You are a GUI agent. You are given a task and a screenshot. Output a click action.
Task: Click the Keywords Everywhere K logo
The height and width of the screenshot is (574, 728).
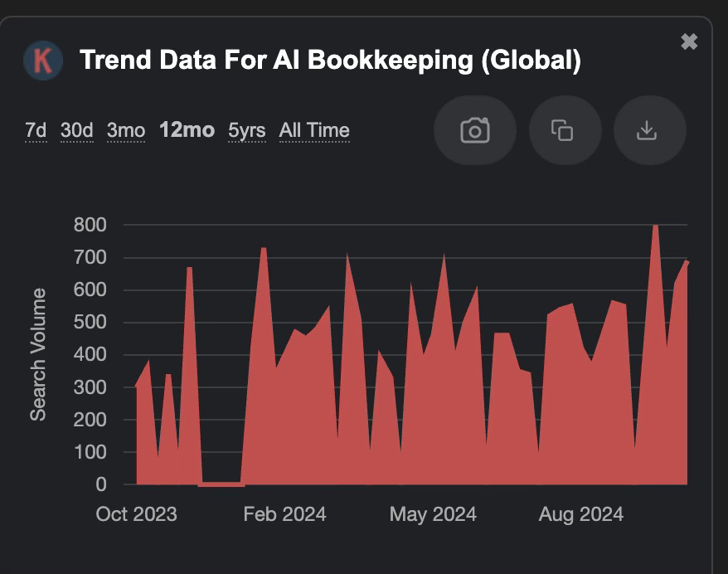43,61
